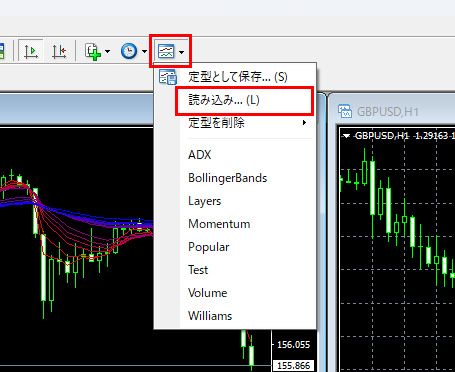This screenshot has width=455, height=372.
Task: Open the add indicators icon
Action: tap(93, 51)
